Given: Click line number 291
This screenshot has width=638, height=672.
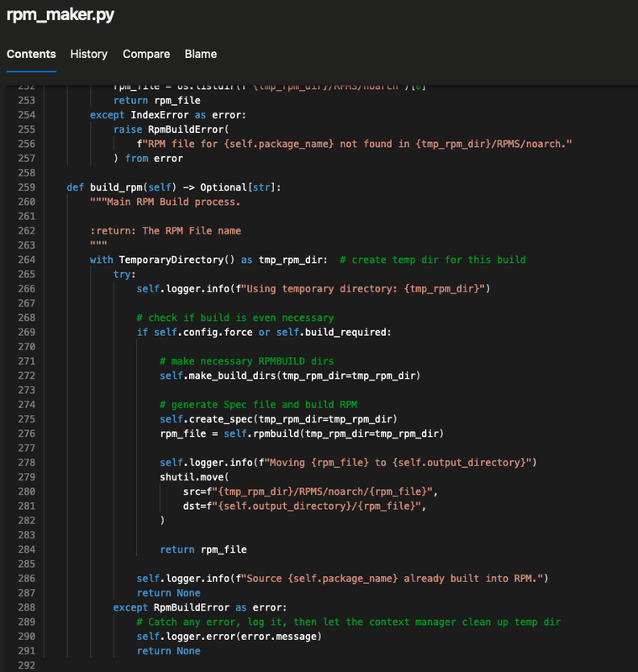Looking at the screenshot, I should pos(27,651).
